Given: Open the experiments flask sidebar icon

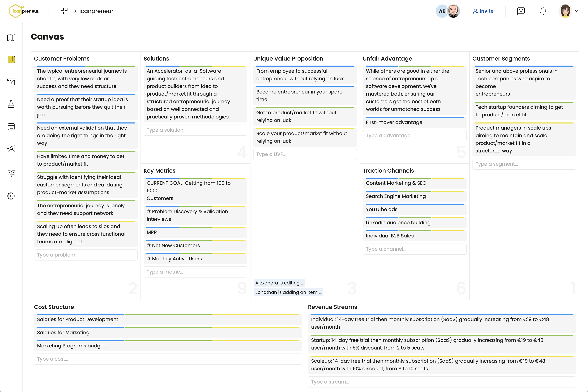Looking at the screenshot, I should click(11, 104).
